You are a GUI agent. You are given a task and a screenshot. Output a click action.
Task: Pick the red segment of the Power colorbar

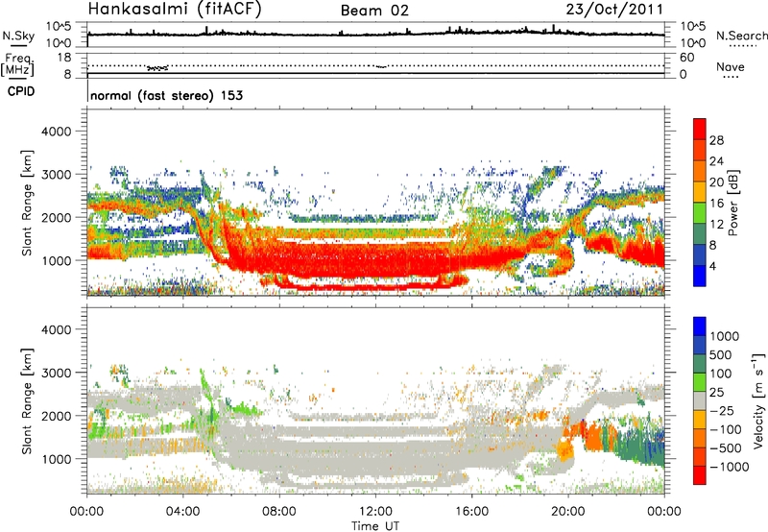pyautogui.click(x=700, y=130)
